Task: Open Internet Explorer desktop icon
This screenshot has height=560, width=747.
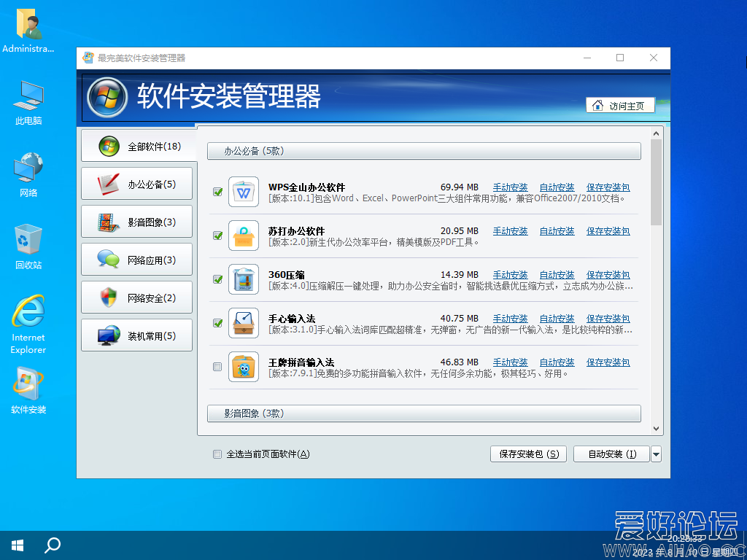Action: (x=28, y=314)
